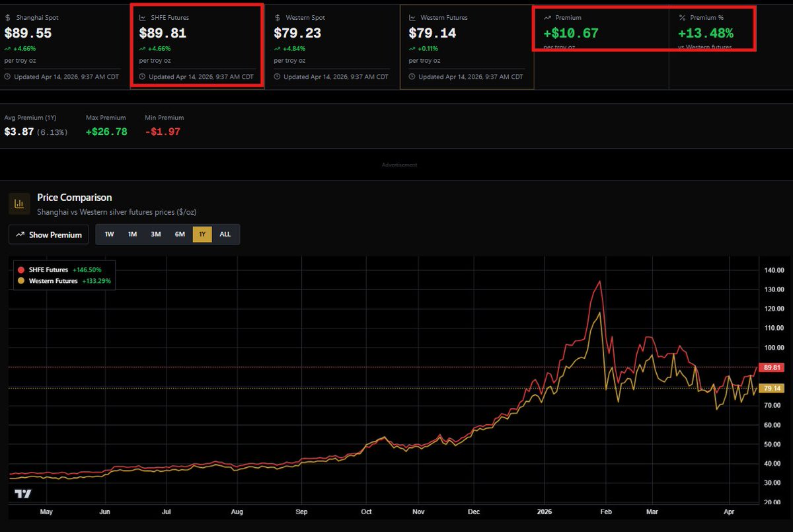Screen dimensions: 793x532
Task: Click the Shanghai Spot updated timestamp clock icon
Action: (x=7, y=77)
